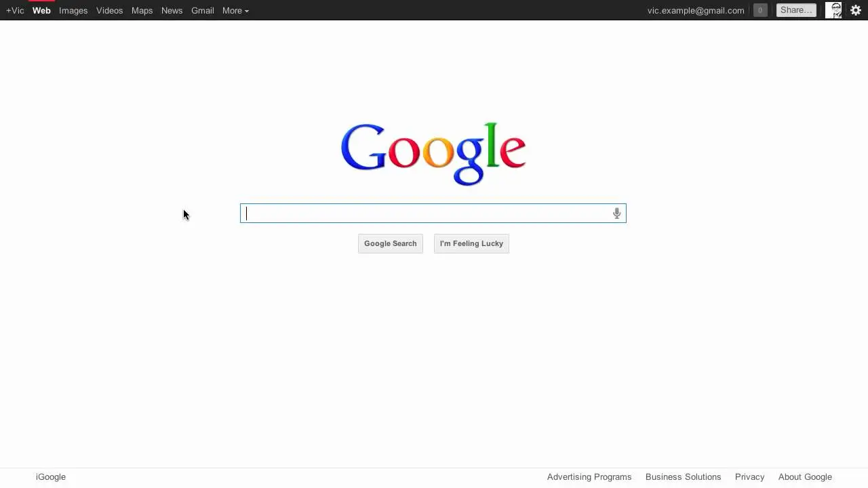Viewport: 868px width, 488px height.
Task: Open the Business Solutions link
Action: click(684, 477)
